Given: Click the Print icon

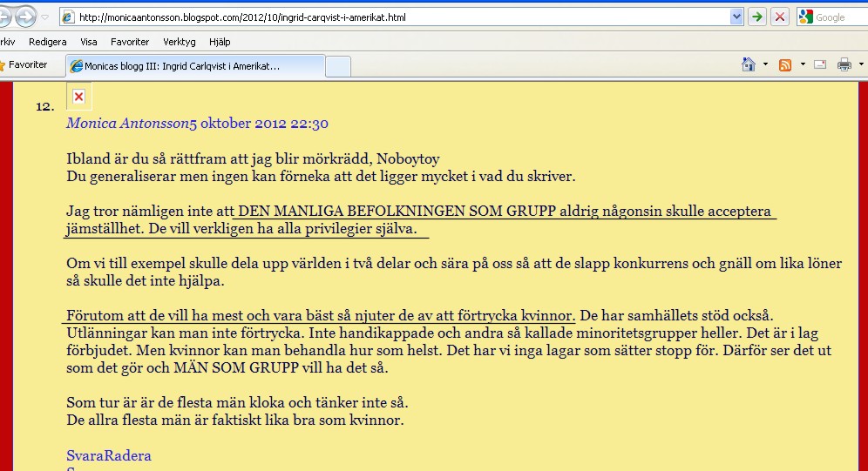Looking at the screenshot, I should 844,64.
